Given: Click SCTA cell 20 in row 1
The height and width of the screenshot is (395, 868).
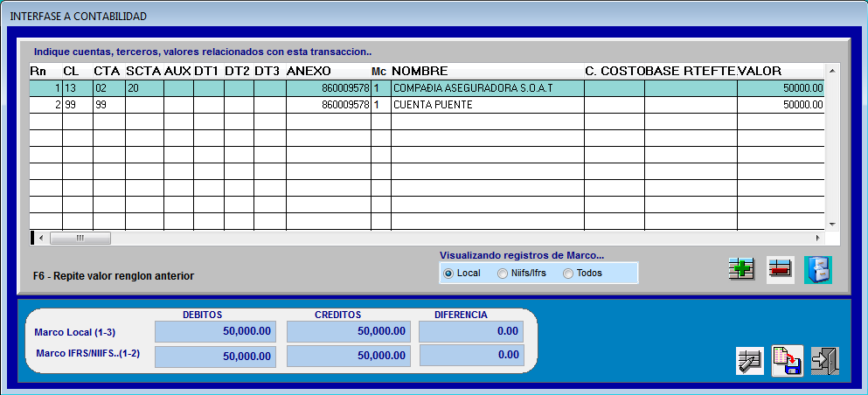Looking at the screenshot, I should [144, 88].
